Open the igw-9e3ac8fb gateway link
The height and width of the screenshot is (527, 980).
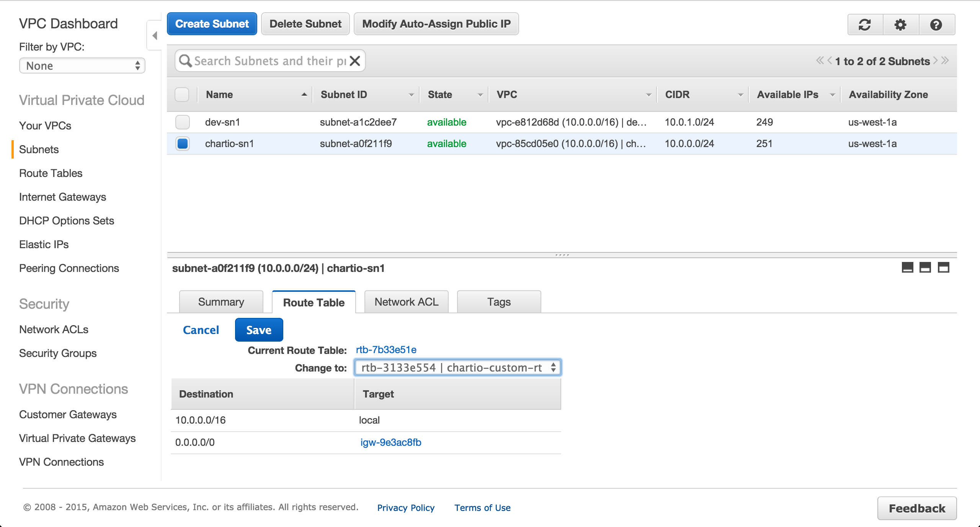pyautogui.click(x=390, y=442)
